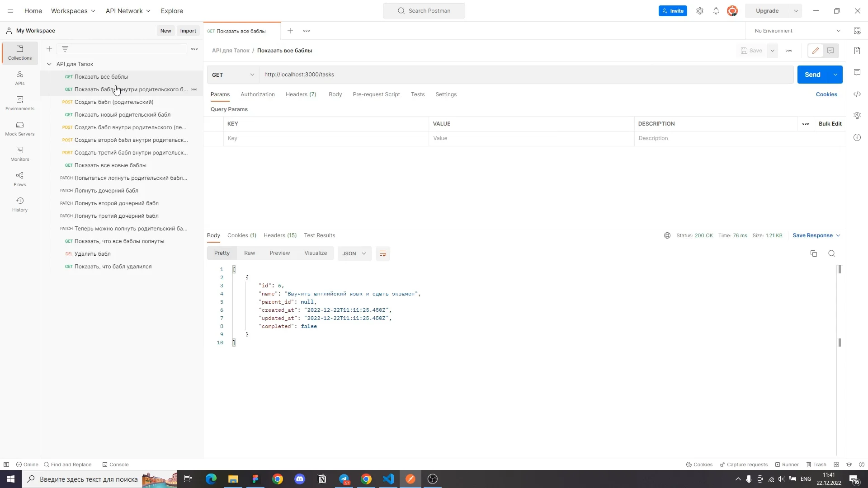
Task: Open the Collections sidebar panel
Action: (20, 52)
